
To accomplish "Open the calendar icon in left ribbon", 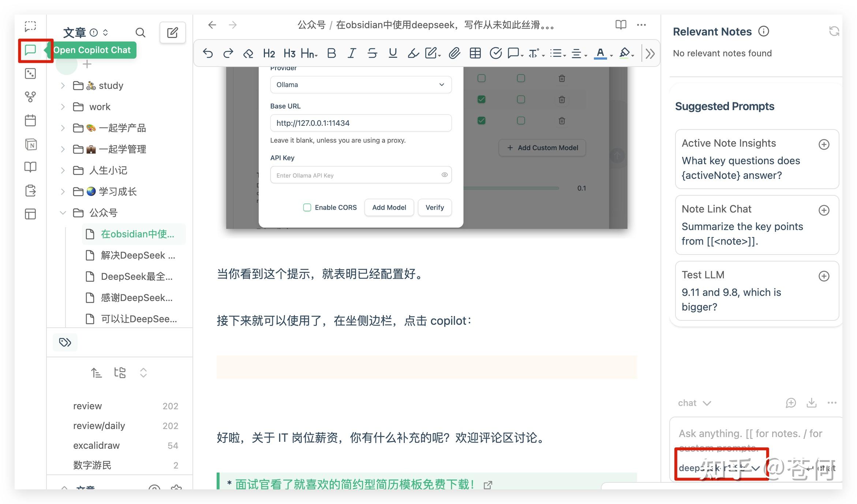I will pos(30,120).
